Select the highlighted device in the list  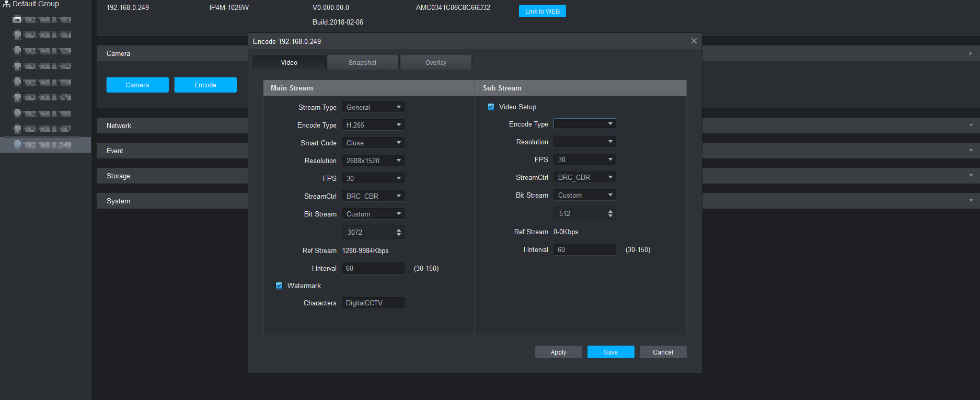(x=45, y=145)
